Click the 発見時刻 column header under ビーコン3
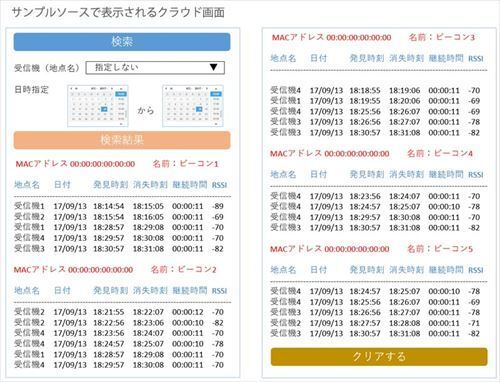The width and height of the screenshot is (500, 382). [x=367, y=58]
